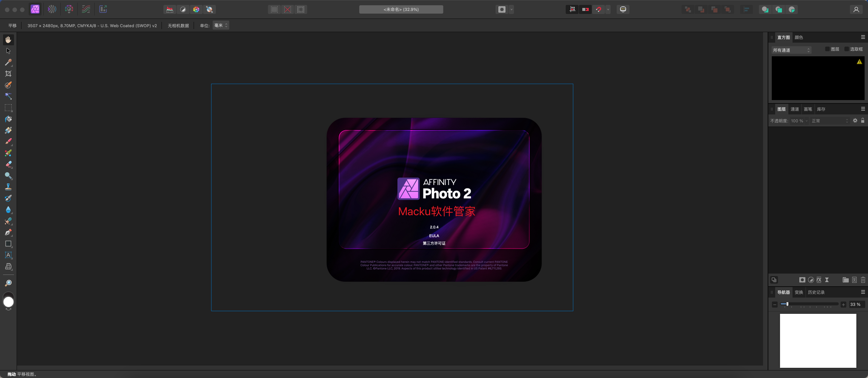Toggle the layer lock icon
This screenshot has height=378, width=868.
tap(863, 120)
